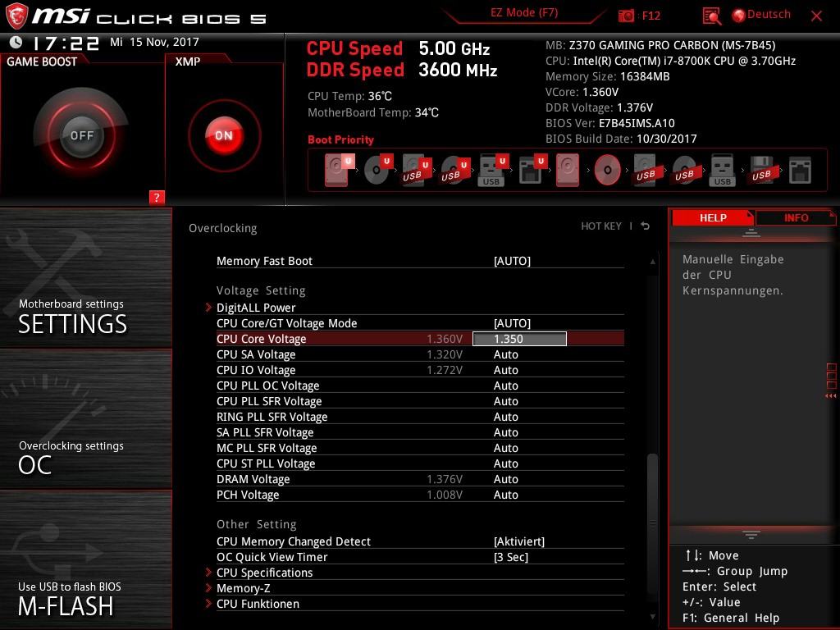Close the BIOS with the red X
Viewport: 840px width, 630px height.
click(816, 16)
